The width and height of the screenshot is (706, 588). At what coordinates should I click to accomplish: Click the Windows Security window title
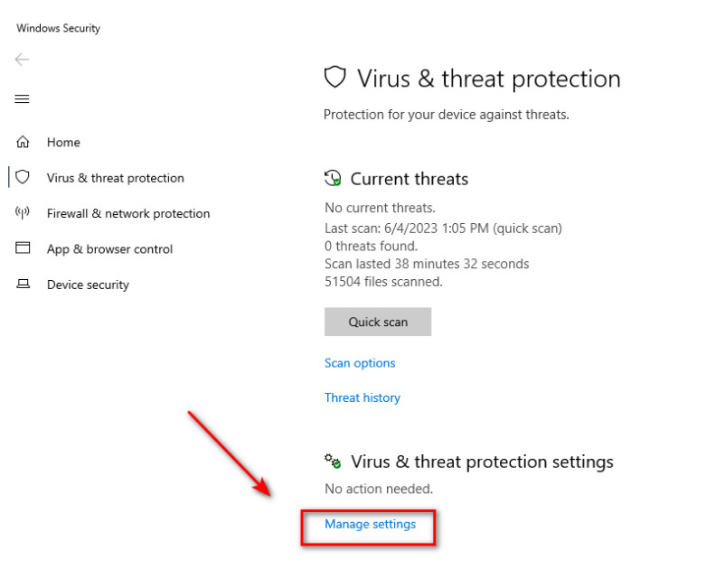pyautogui.click(x=58, y=28)
